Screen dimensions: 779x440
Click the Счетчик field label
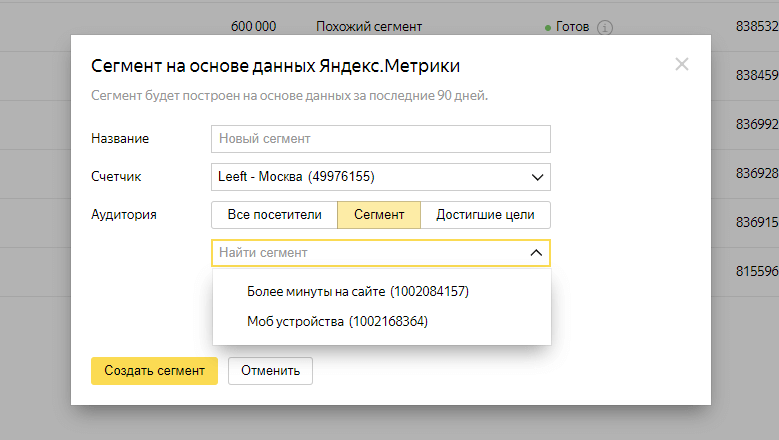click(116, 176)
